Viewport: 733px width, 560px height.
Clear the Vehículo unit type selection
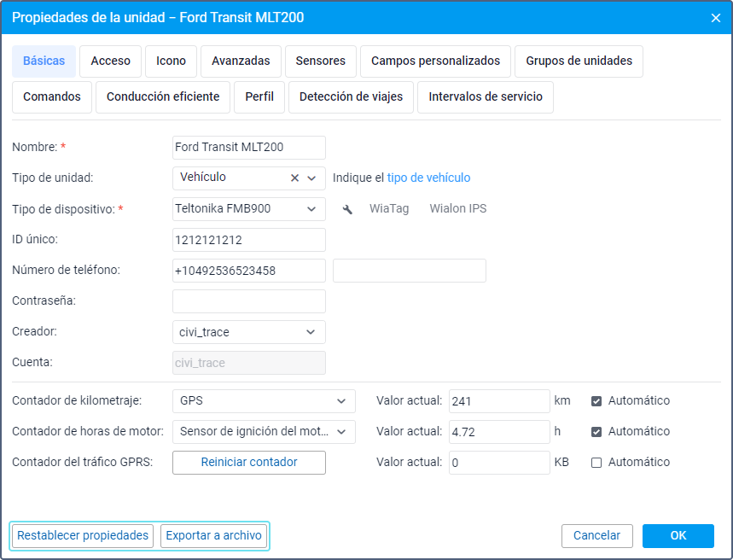click(295, 178)
